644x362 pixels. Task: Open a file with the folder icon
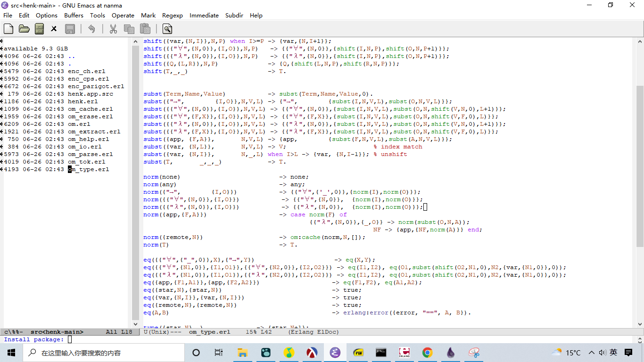24,29
